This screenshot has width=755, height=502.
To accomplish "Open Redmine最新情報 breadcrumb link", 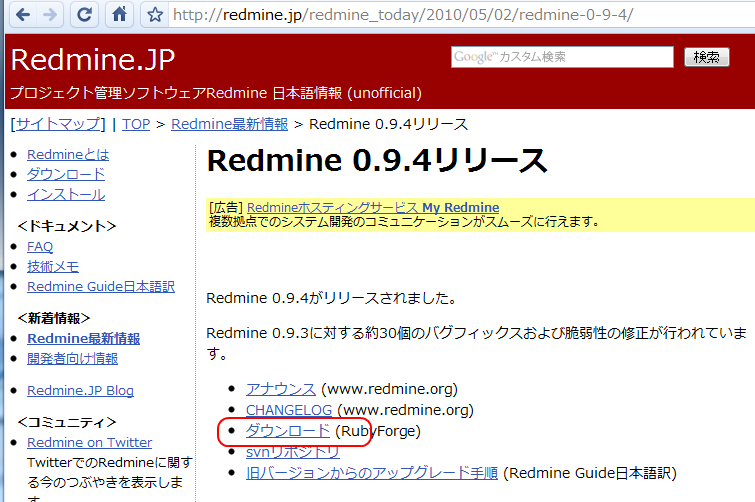I will [229, 124].
